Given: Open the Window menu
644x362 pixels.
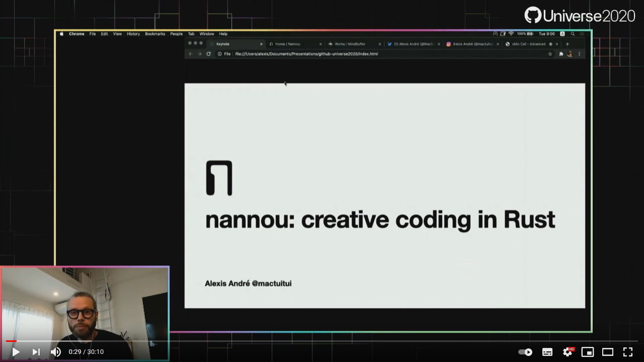Looking at the screenshot, I should [x=207, y=34].
